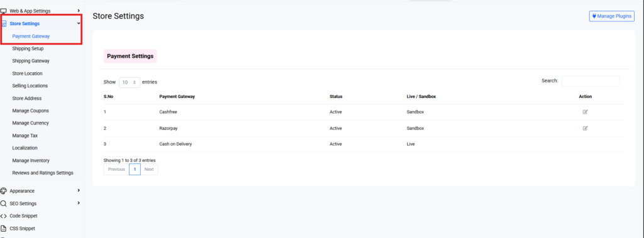
Task: Select the Appearance menu label
Action: (x=22, y=191)
